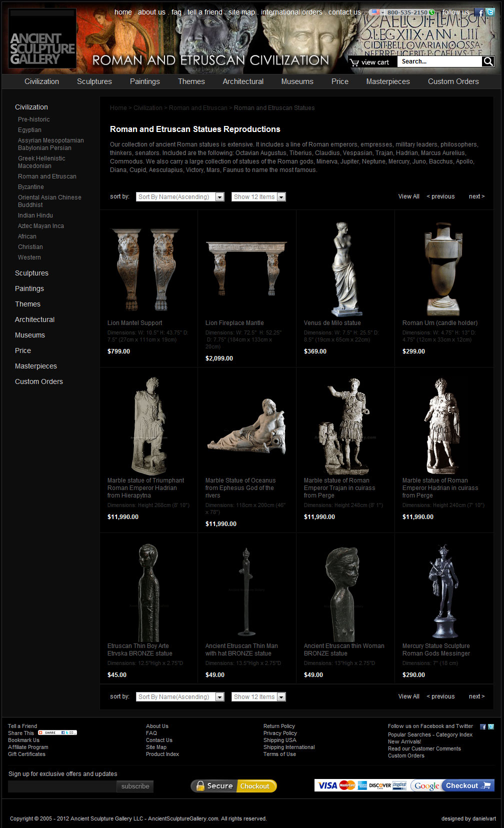Select Paintings in the top navigation bar
This screenshot has width=504, height=828.
click(144, 81)
